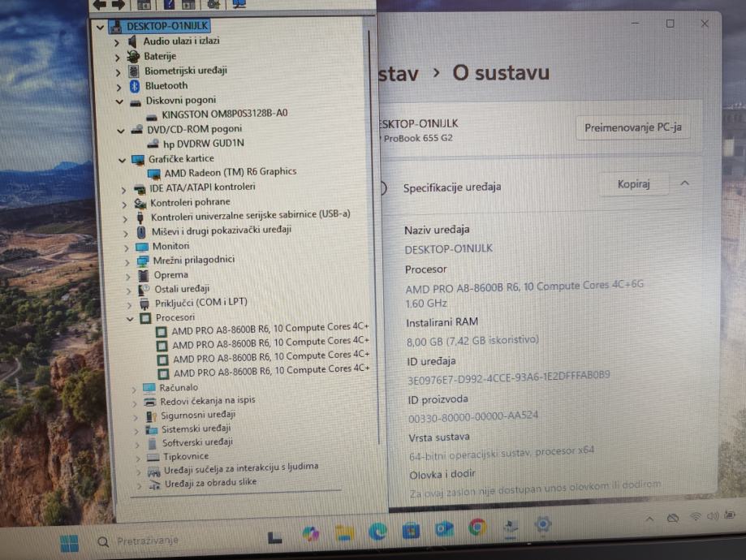
Task: Expand the Monitori node chevron
Action: 126,248
